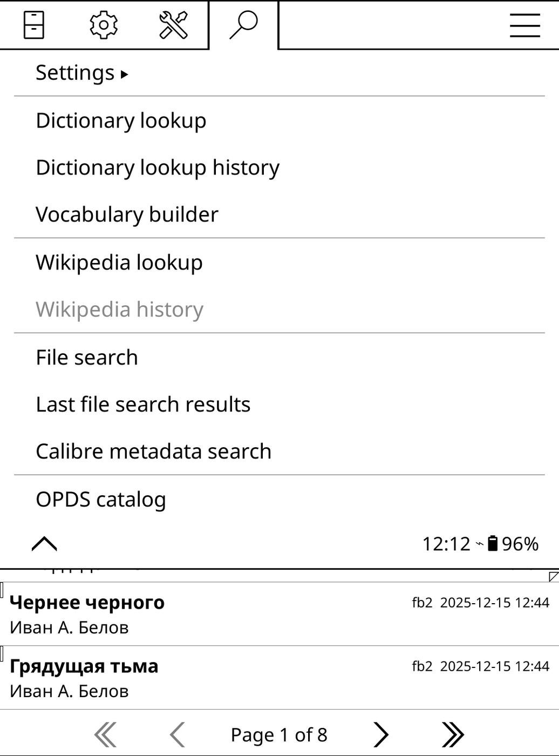Screen dimensions: 559x756
Task: Open Dictionary lookup
Action: pyautogui.click(x=121, y=120)
